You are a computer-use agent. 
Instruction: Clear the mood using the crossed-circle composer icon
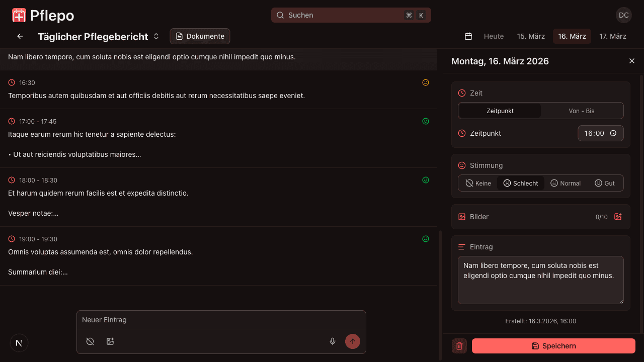90,341
